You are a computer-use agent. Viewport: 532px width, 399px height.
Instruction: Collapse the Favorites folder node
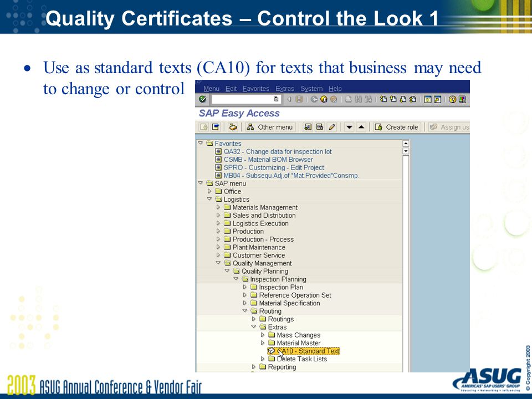click(200, 143)
